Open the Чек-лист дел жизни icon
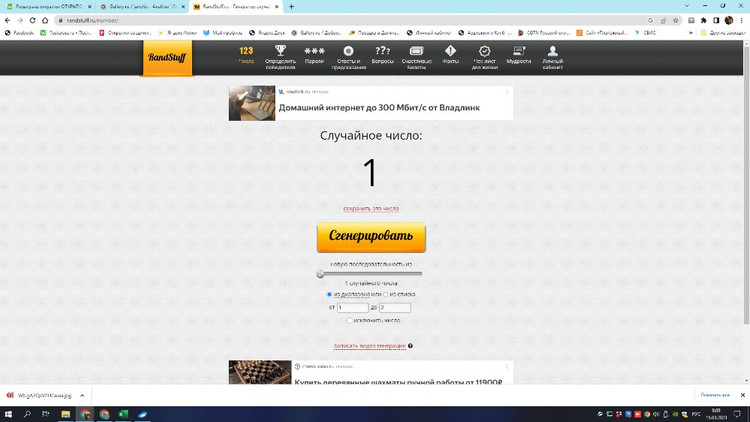Screen dimensions: 750x422 [484, 55]
